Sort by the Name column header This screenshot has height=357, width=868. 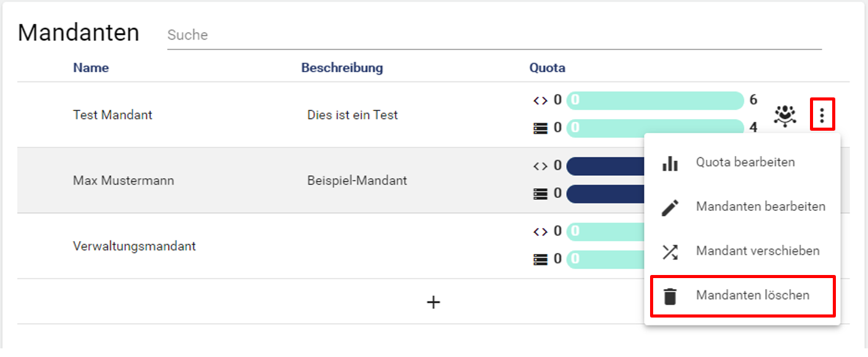pos(91,68)
